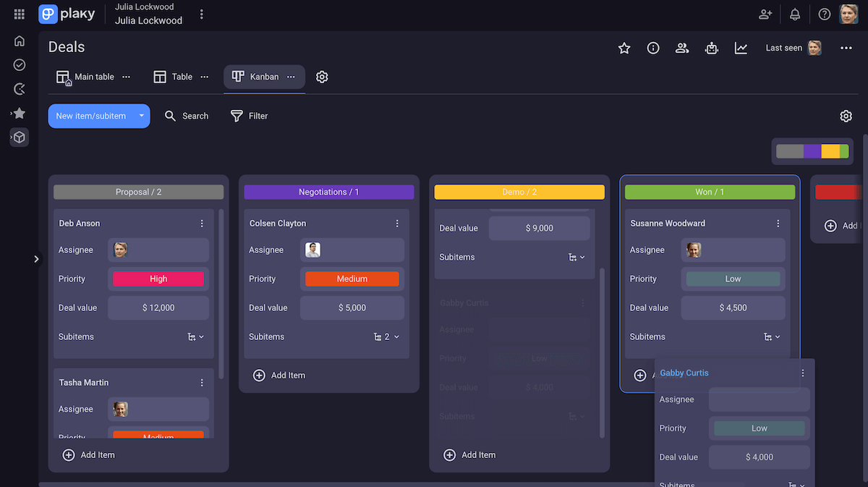Open the notifications bell icon

pos(794,14)
